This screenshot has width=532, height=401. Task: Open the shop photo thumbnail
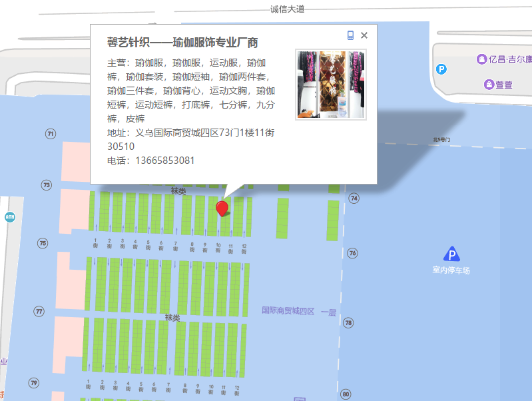pos(330,85)
